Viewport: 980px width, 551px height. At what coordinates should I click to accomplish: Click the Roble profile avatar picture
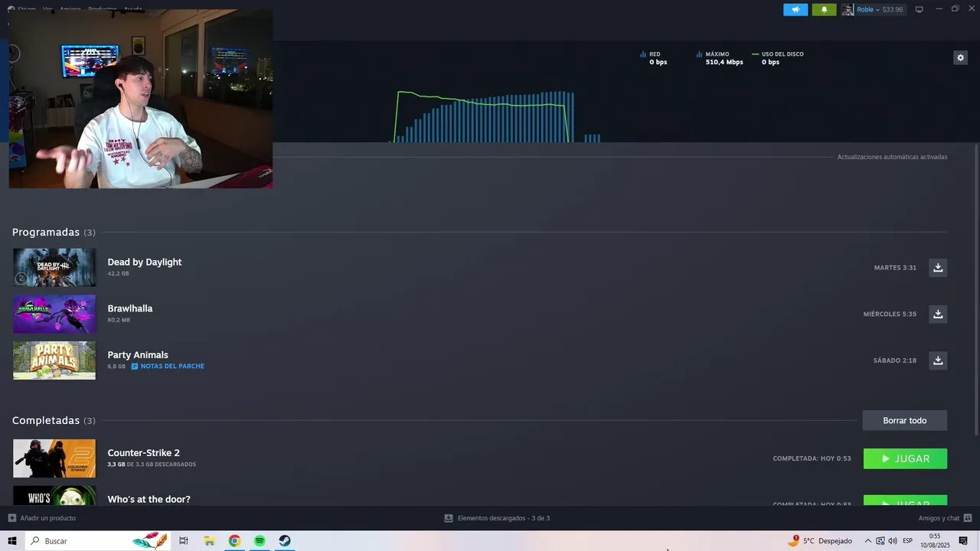pyautogui.click(x=848, y=9)
